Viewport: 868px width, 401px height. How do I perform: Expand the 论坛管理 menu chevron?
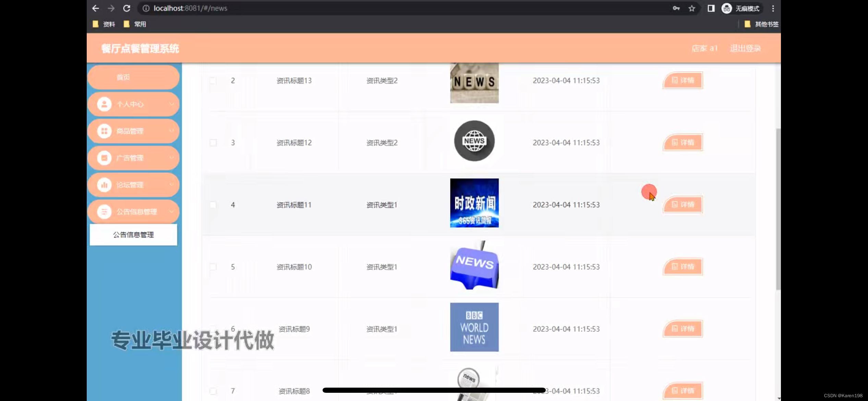(x=171, y=184)
